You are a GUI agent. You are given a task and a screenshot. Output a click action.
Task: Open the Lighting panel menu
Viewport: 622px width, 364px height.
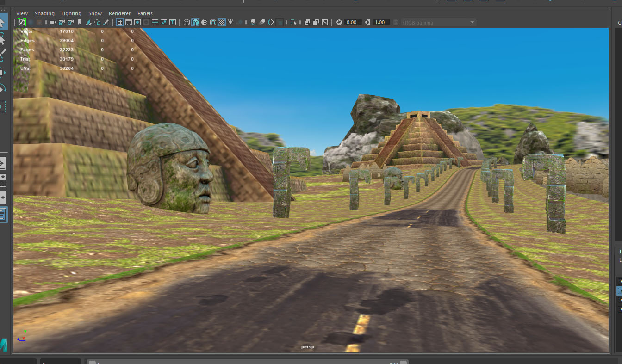71,13
